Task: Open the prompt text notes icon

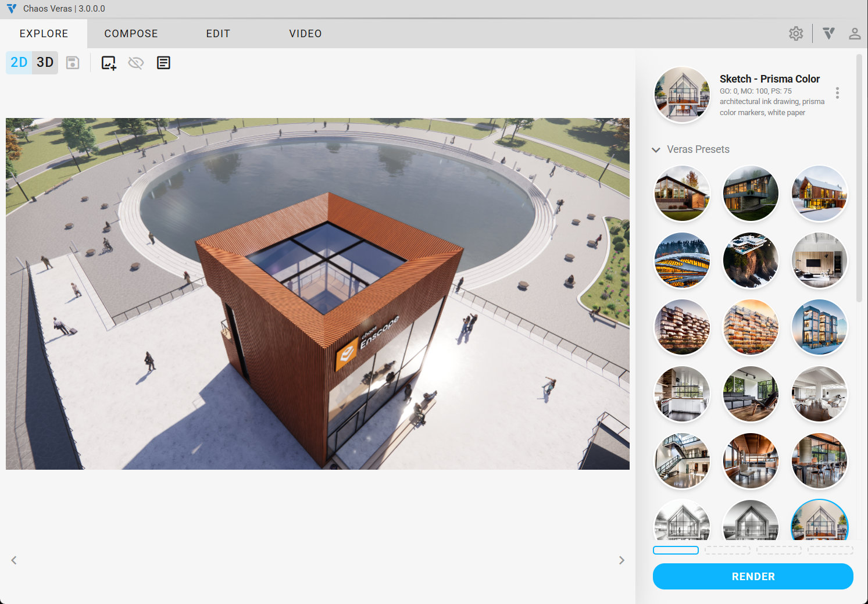Action: (163, 63)
